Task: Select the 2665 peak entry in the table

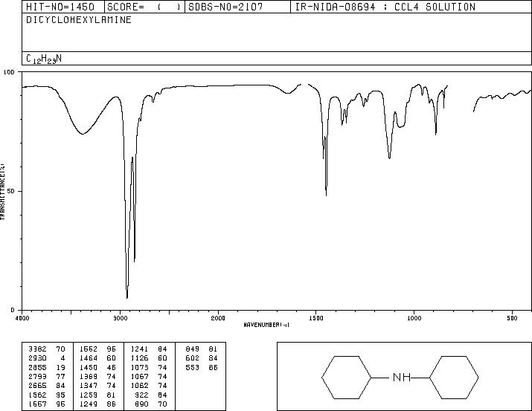Action: (x=47, y=386)
